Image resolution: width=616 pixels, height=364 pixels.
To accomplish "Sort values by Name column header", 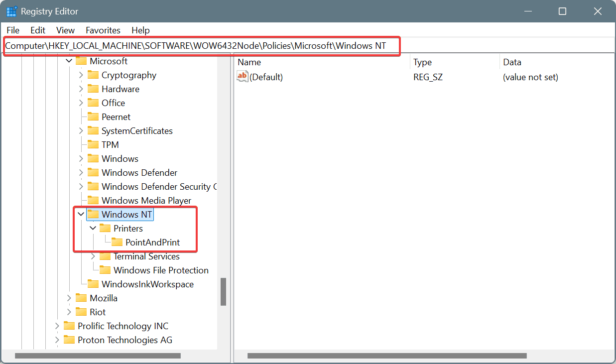I will (x=322, y=62).
